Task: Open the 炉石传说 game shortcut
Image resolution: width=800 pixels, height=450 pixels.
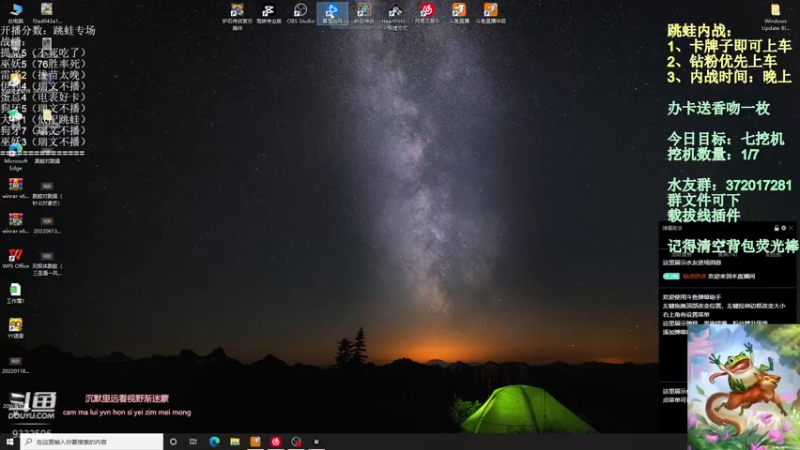Action: tap(364, 14)
